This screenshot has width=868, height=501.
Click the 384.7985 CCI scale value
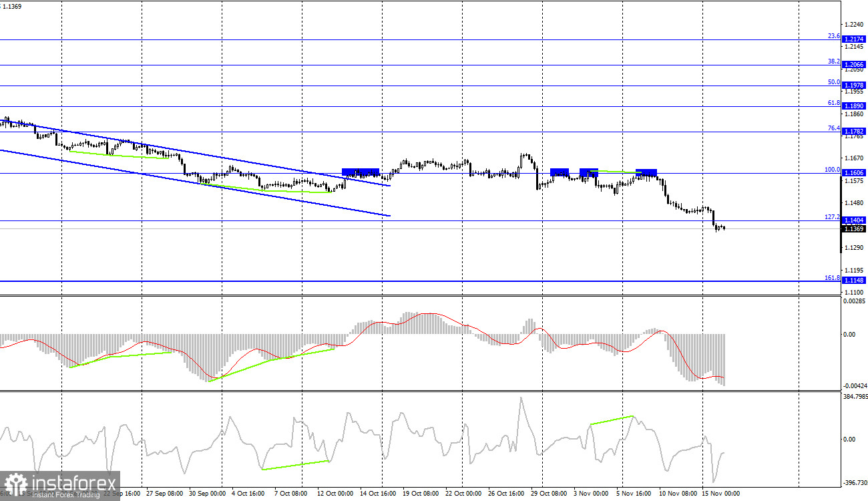tap(856, 397)
